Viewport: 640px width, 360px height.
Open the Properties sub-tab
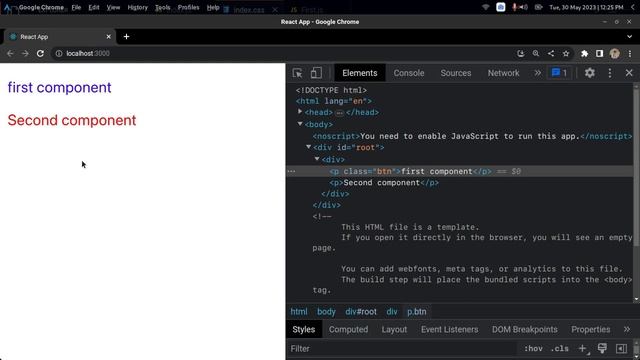(590, 329)
